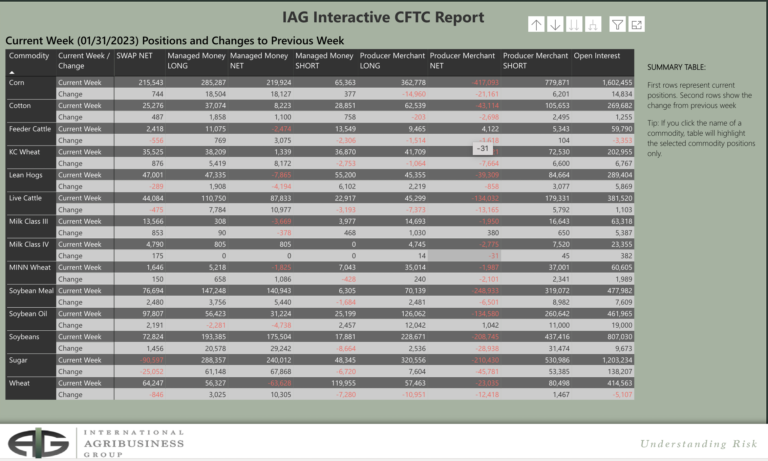
Task: Click the Producer Merchant SHORT column header
Action: click(535, 61)
